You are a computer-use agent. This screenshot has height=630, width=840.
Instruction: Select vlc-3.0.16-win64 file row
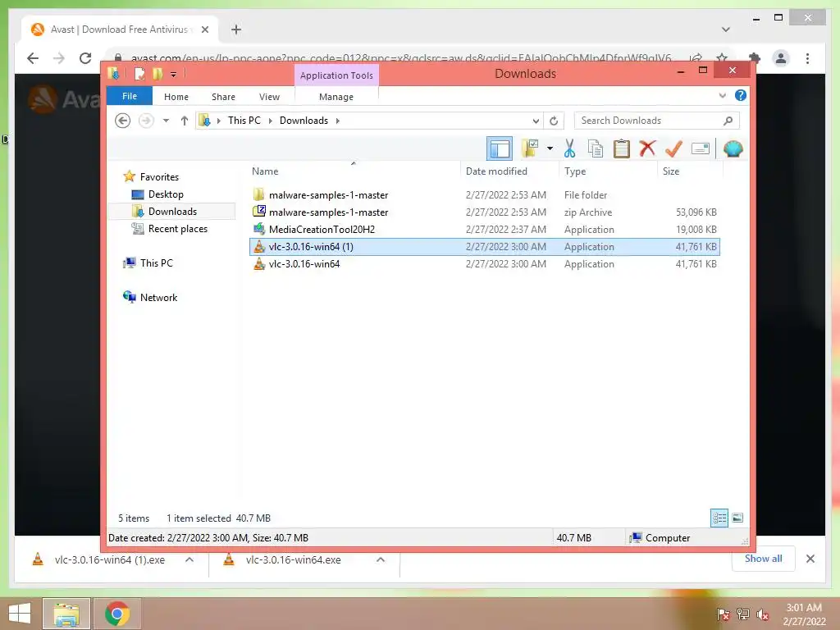tap(484, 263)
